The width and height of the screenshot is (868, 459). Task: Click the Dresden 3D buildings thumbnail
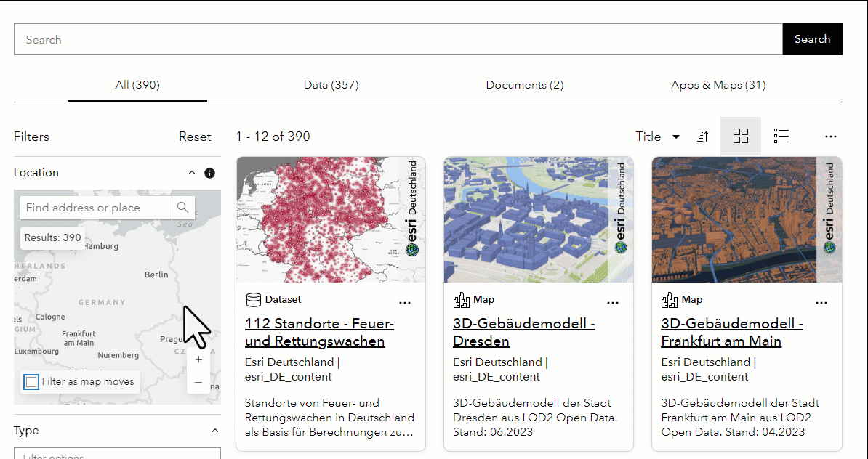click(539, 219)
